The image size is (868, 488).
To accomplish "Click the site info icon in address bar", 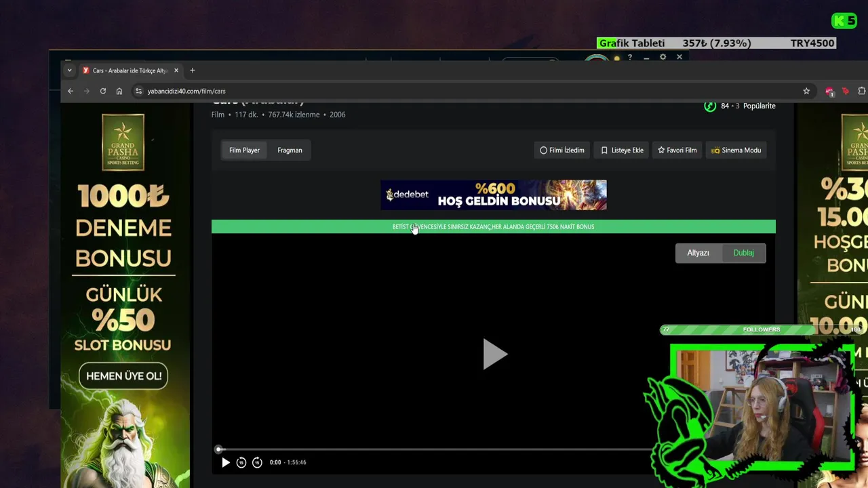I will [x=138, y=91].
